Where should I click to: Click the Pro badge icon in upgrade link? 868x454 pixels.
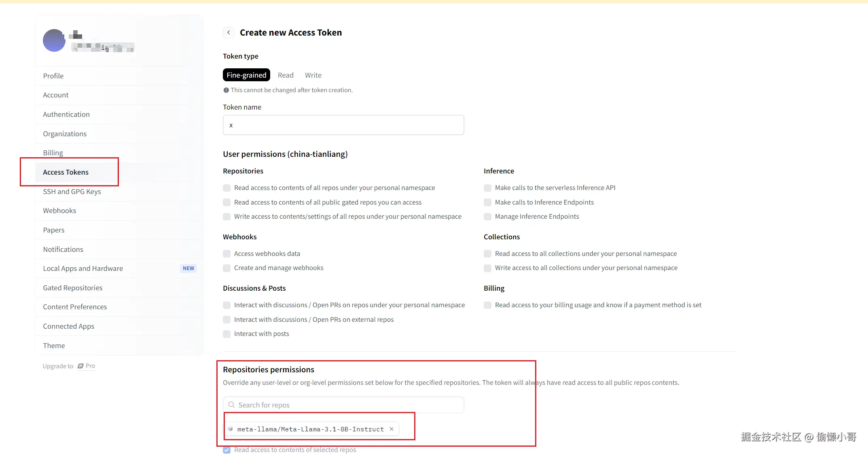pyautogui.click(x=80, y=366)
